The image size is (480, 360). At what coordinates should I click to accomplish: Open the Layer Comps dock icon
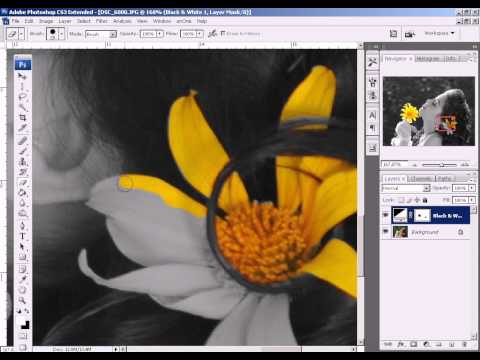tap(372, 148)
